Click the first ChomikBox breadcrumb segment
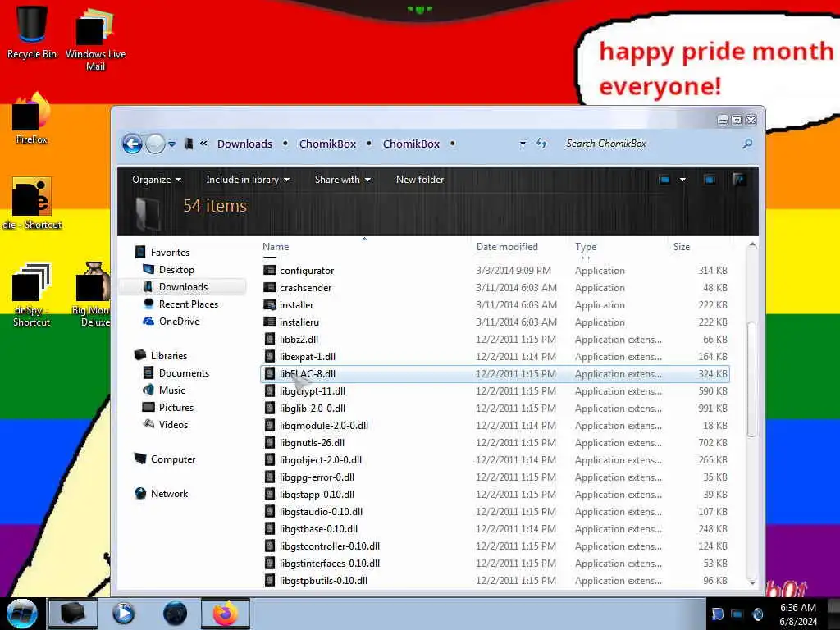 [x=327, y=144]
